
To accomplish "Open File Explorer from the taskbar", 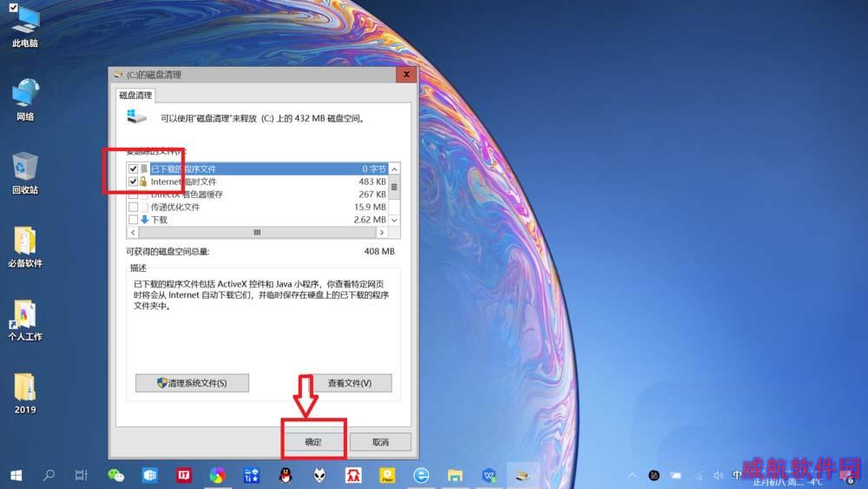I will [x=455, y=475].
